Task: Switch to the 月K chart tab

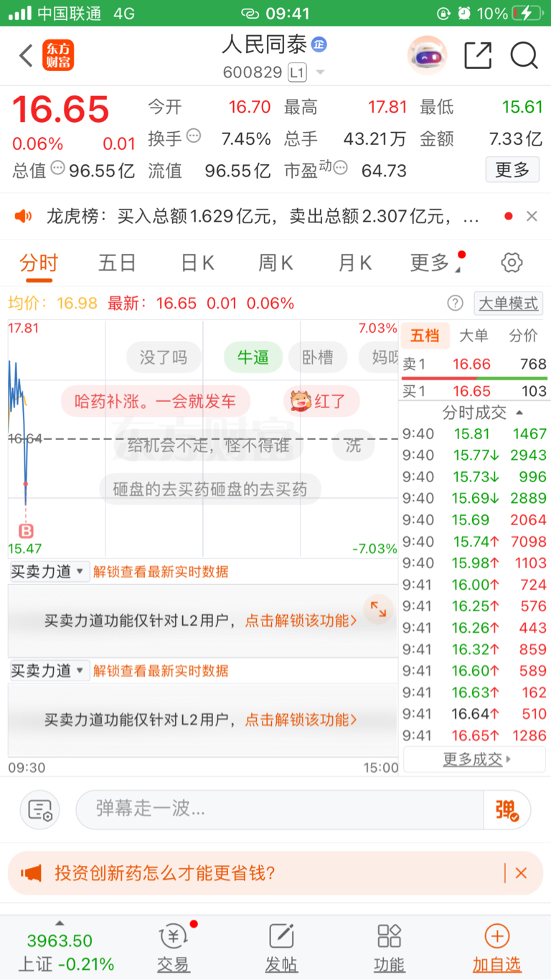Action: 354,263
